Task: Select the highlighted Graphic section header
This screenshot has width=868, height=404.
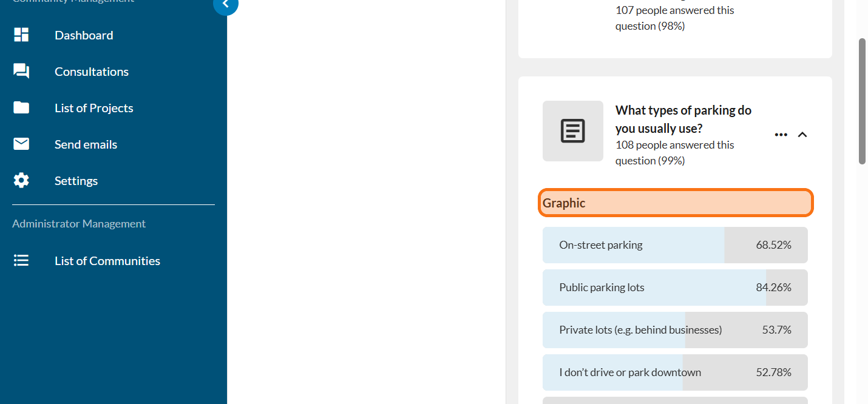Action: (x=675, y=203)
